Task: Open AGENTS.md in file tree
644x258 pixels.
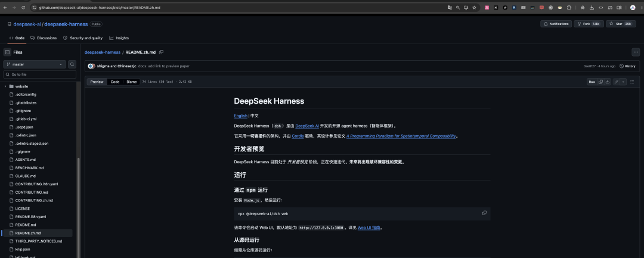Action: pos(26,160)
